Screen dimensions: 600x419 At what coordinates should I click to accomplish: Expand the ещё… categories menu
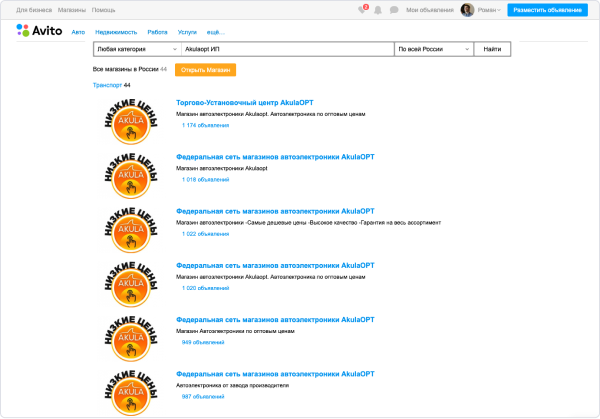coord(215,32)
